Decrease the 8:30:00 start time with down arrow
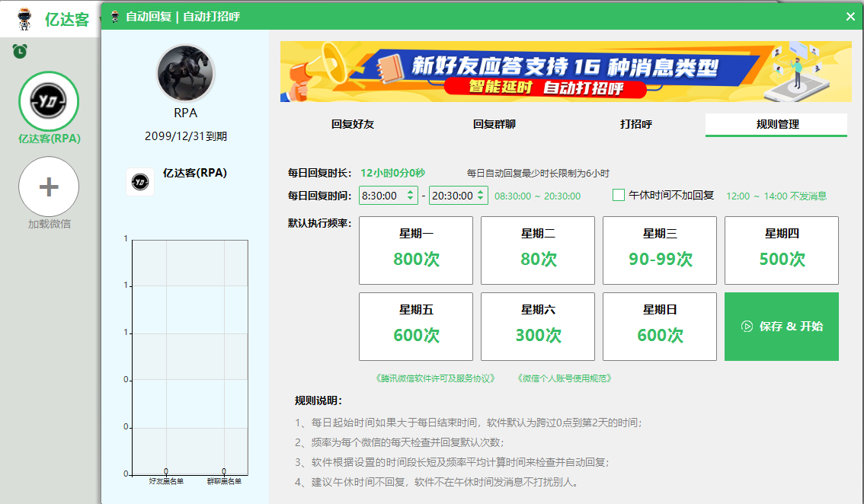 pos(411,199)
